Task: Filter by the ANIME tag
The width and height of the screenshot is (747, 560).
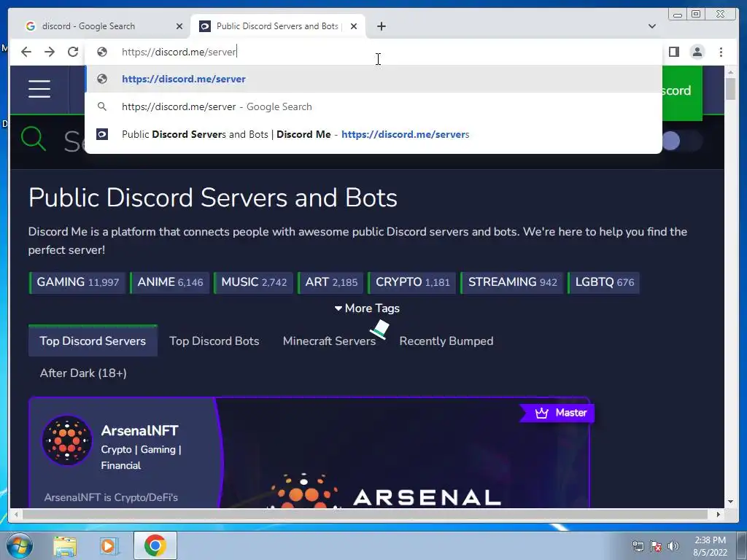Action: coord(169,282)
